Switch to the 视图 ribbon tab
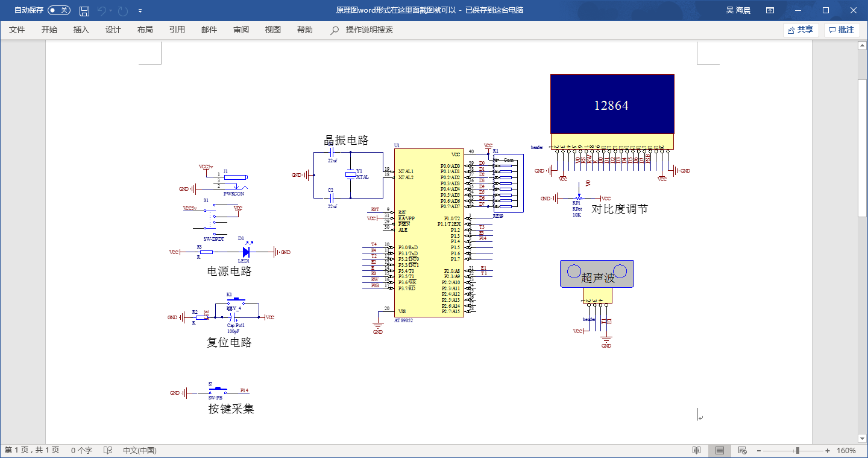The image size is (868, 458). (273, 30)
